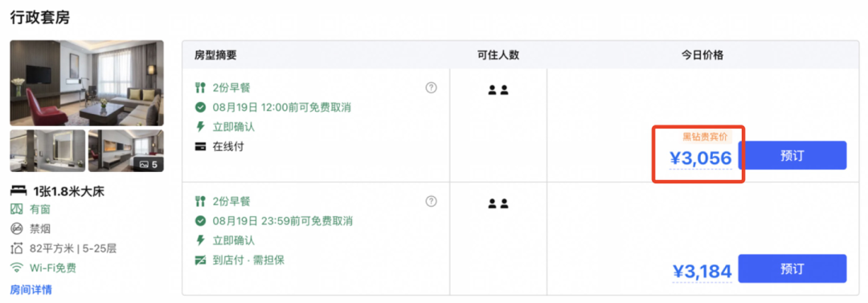Screen dimensions: 868x303
Task: Book the ¥3,184 rate with 预订
Action: 792,268
